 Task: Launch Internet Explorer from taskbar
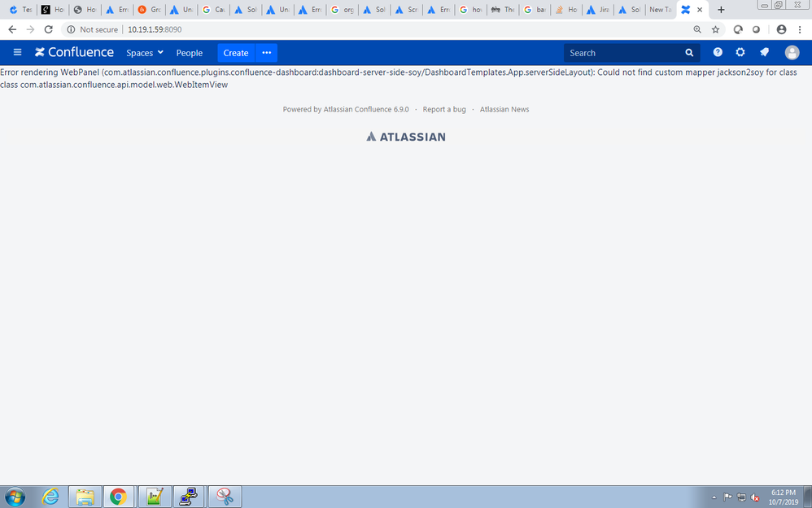(50, 497)
